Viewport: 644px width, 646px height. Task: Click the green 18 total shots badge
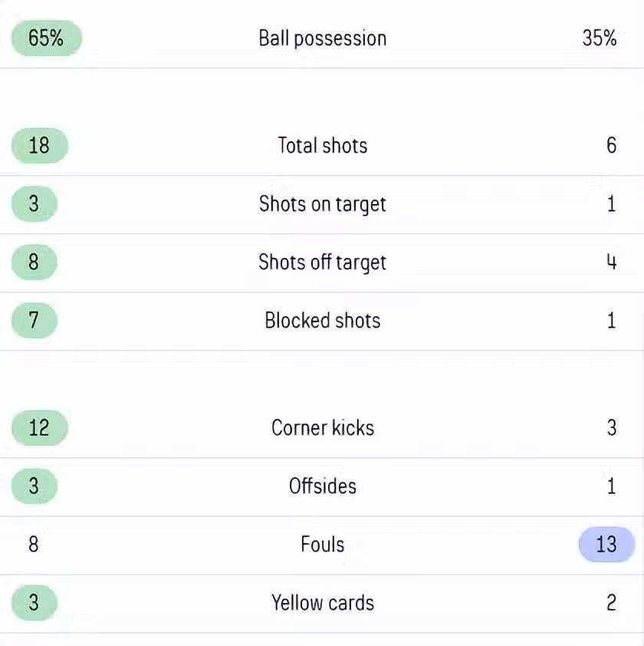[39, 146]
